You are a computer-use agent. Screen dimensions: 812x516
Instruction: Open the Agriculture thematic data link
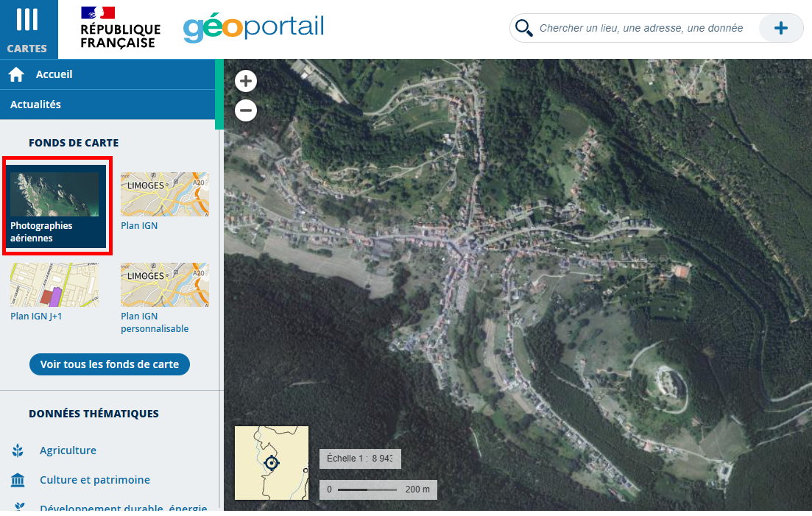coord(68,450)
